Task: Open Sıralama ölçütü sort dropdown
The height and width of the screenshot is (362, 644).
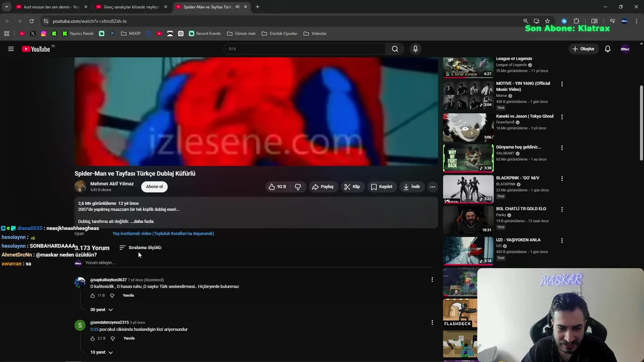Action: 140,248
